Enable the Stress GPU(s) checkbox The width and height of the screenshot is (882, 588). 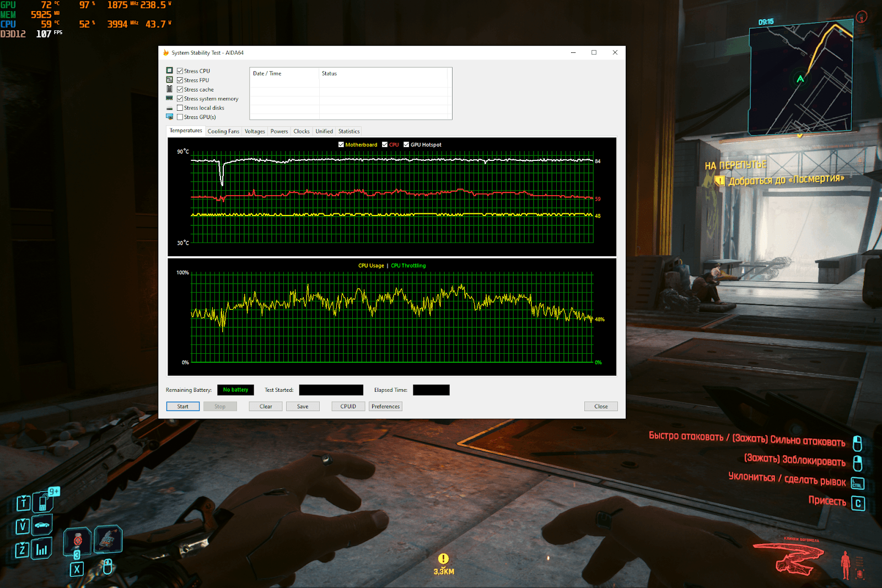[x=180, y=117]
